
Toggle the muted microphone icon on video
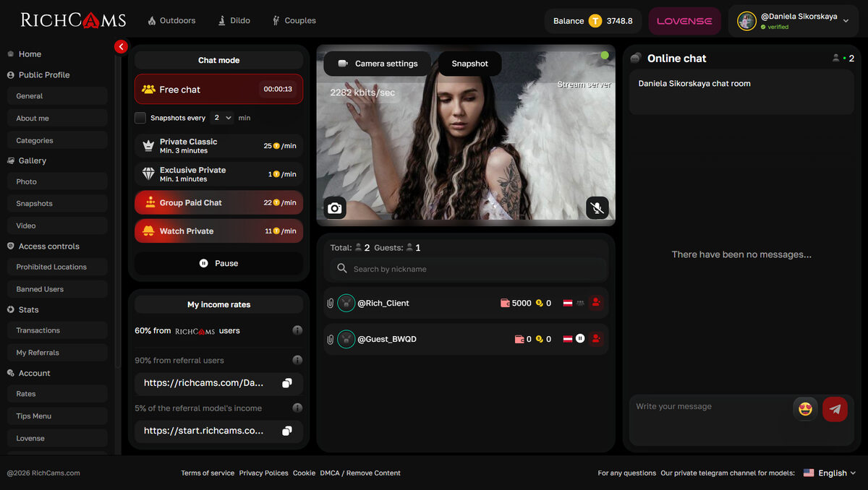597,208
